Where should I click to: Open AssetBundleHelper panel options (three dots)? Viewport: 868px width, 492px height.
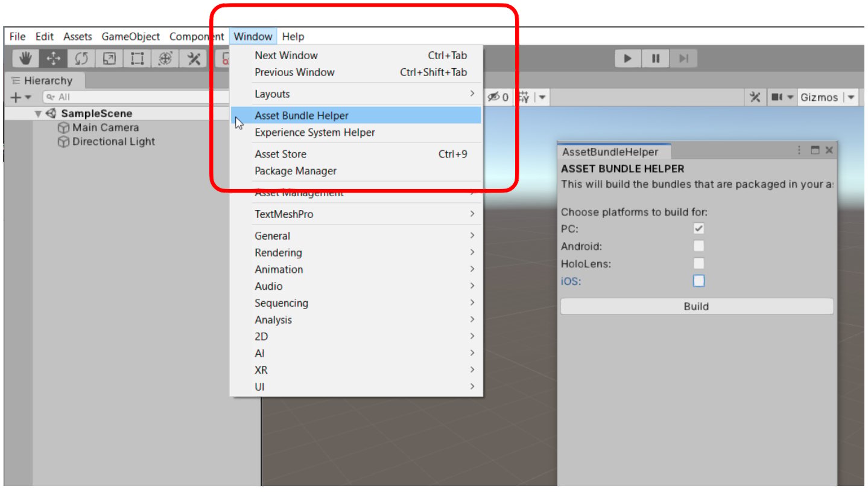click(x=799, y=150)
